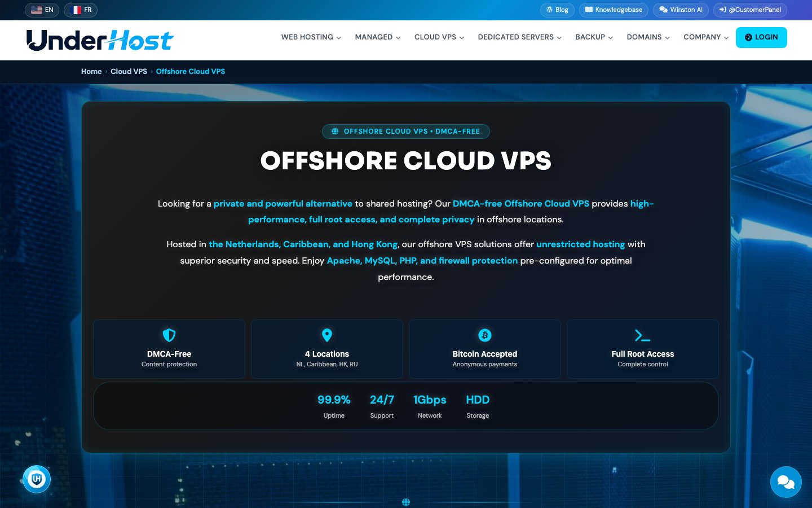Click the UH shield floating button
The image size is (812, 508).
pos(37,479)
